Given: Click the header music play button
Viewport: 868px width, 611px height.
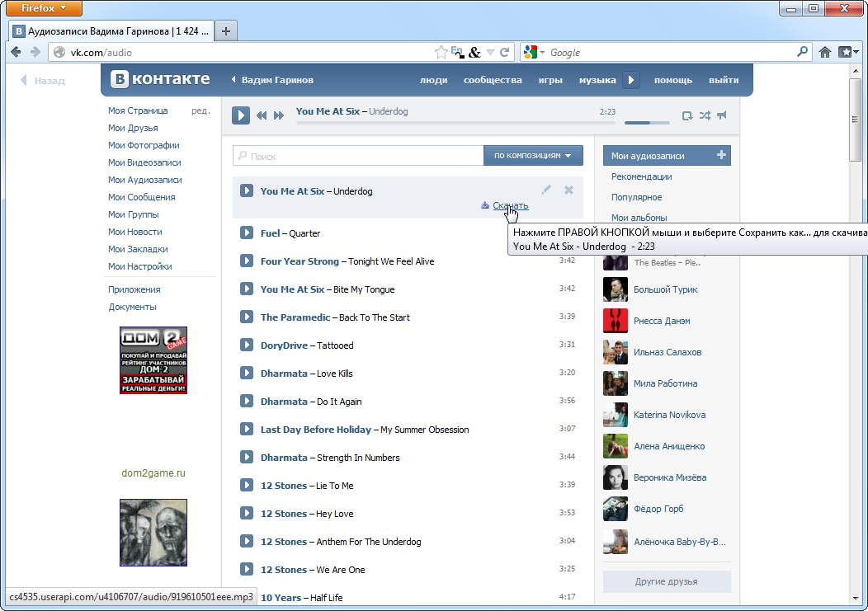Looking at the screenshot, I should point(630,80).
